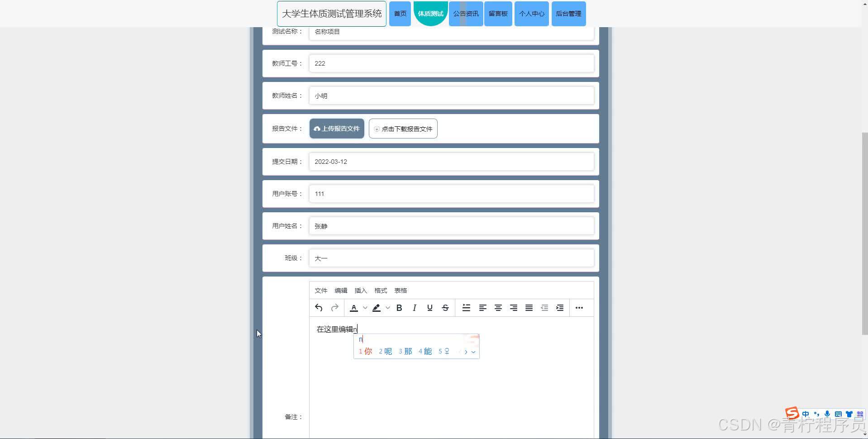Screen dimensions: 868x439
Task: Open more toolbar options via the ellipsis icon
Action: click(x=579, y=307)
